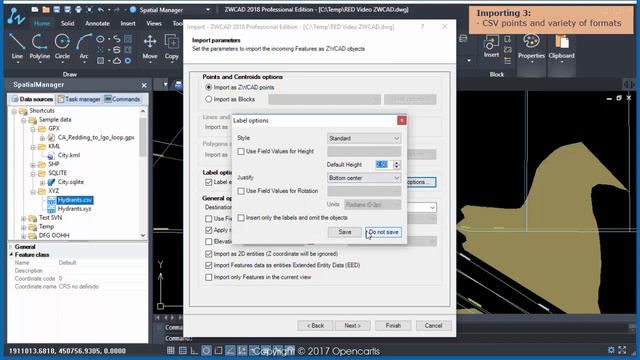
Task: Open the status bar settings gear
Action: [x=611, y=350]
